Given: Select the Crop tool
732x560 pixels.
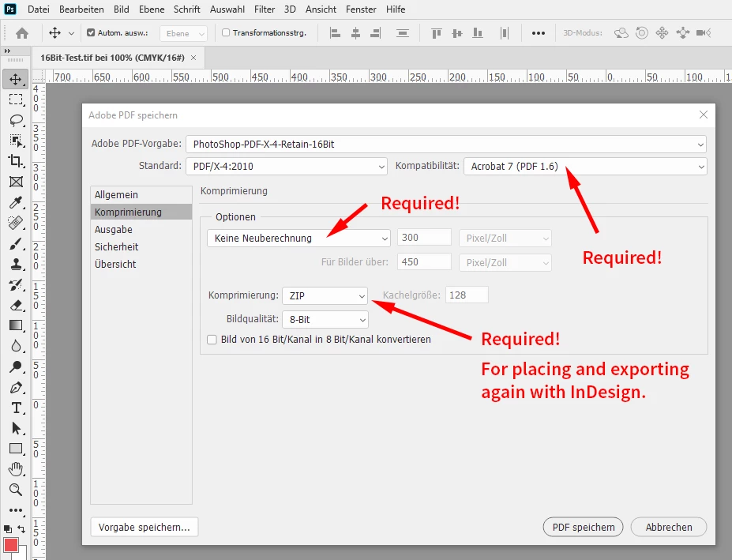Looking at the screenshot, I should coord(16,161).
